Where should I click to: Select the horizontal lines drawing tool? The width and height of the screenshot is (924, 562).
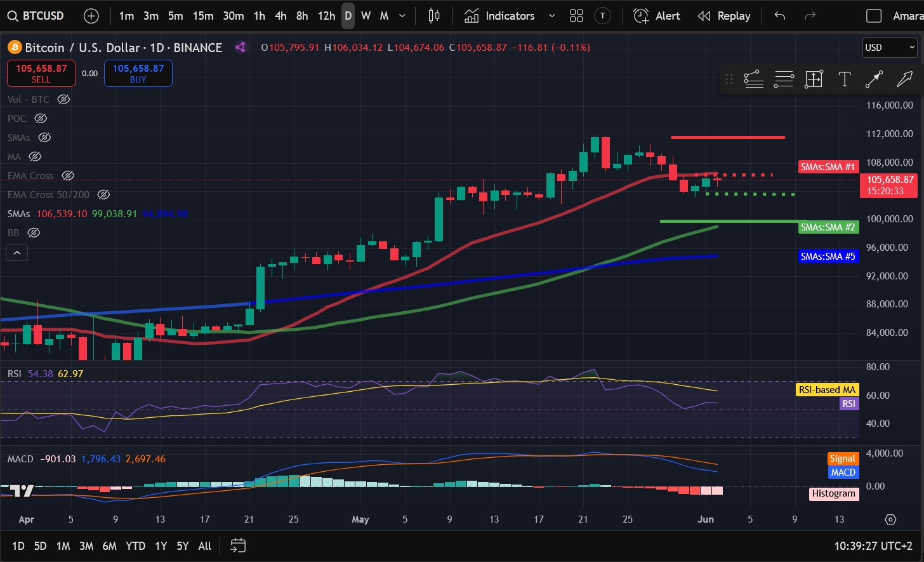coord(784,79)
